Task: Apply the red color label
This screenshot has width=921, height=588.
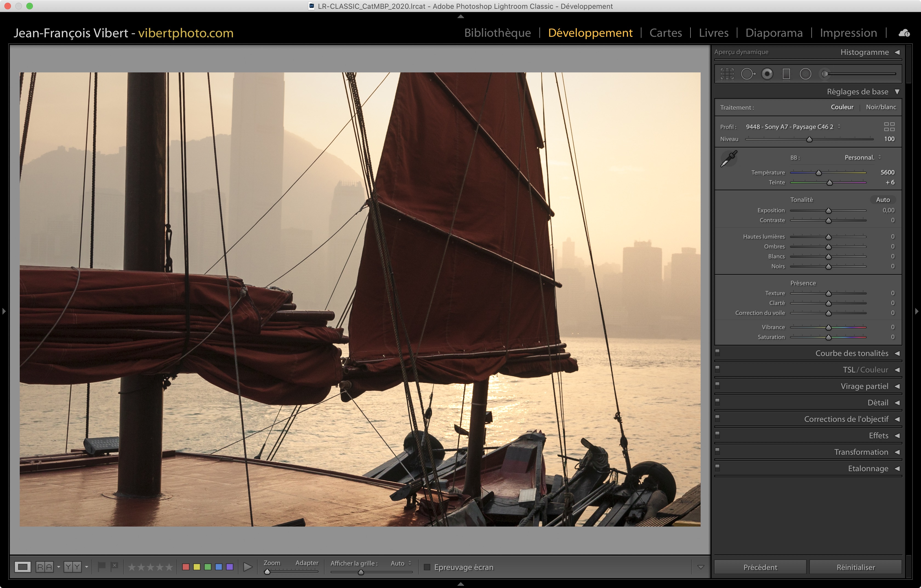Action: [x=186, y=567]
